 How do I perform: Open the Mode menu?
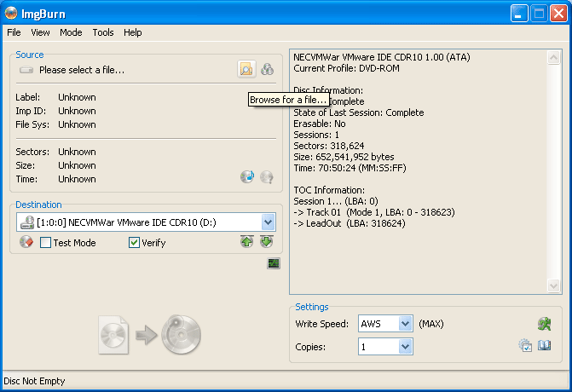tap(71, 32)
